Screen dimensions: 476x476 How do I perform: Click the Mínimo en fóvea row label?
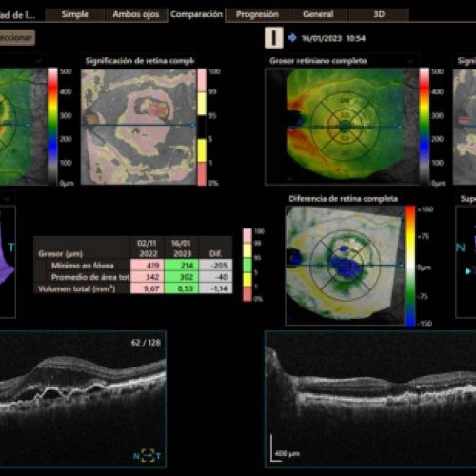83,266
